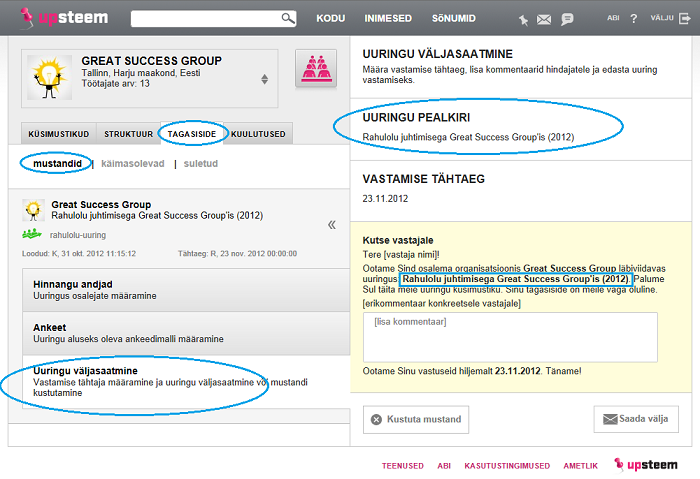Click the upsteem logo in header

(64, 18)
